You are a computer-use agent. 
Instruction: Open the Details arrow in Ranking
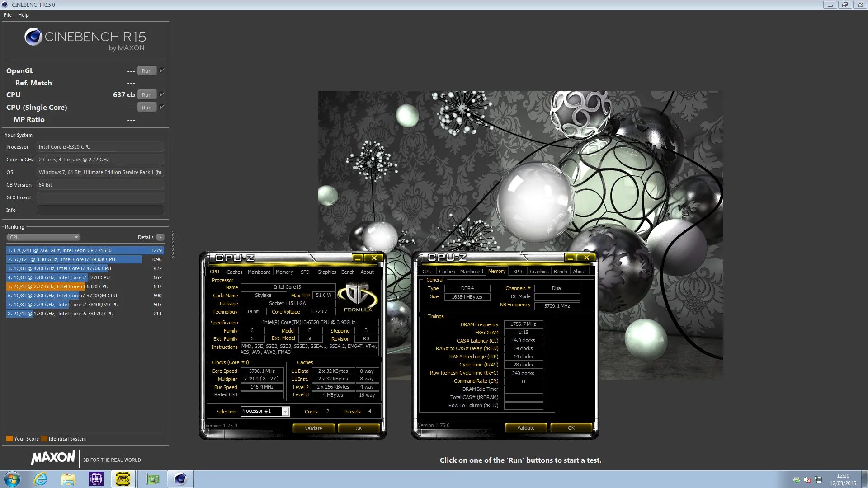[160, 237]
